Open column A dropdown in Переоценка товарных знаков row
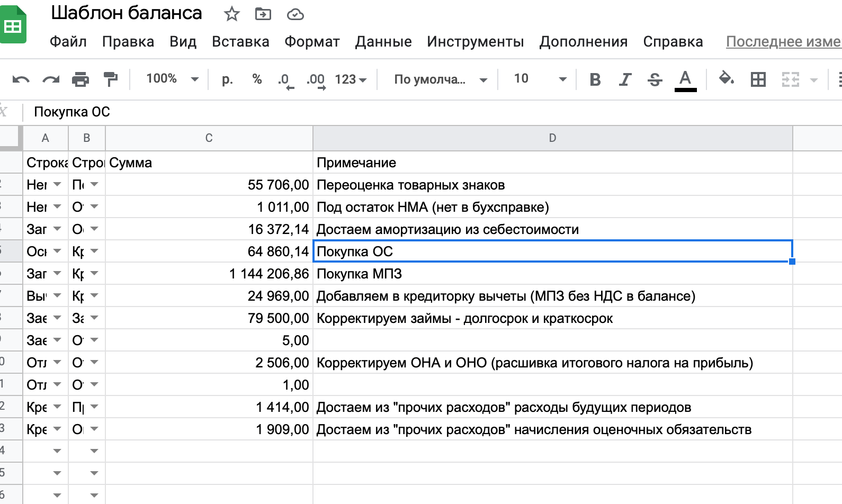This screenshot has width=842, height=504. click(x=57, y=185)
